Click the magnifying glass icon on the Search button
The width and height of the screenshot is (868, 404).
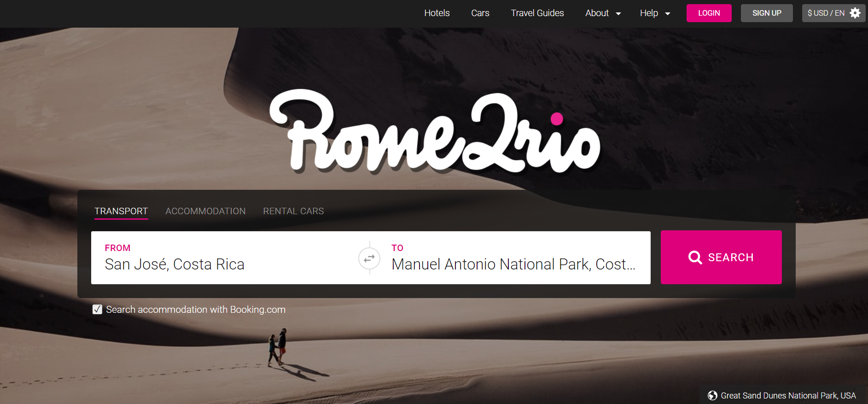click(695, 258)
